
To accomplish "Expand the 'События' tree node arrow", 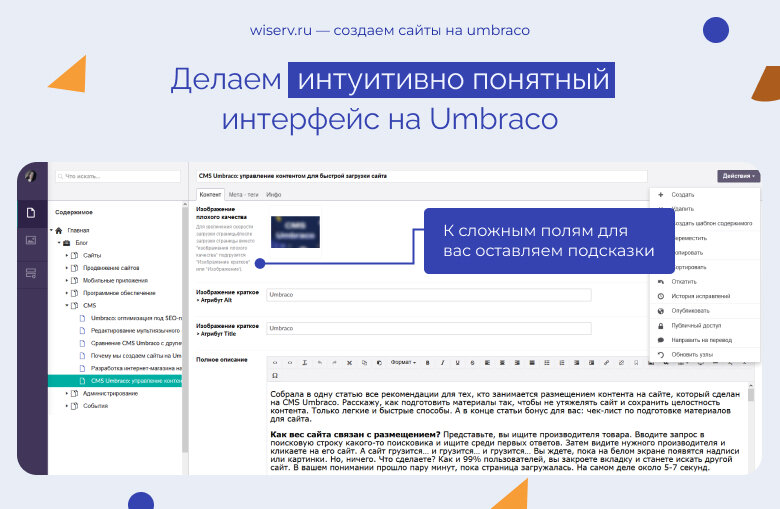I will pyautogui.click(x=67, y=406).
